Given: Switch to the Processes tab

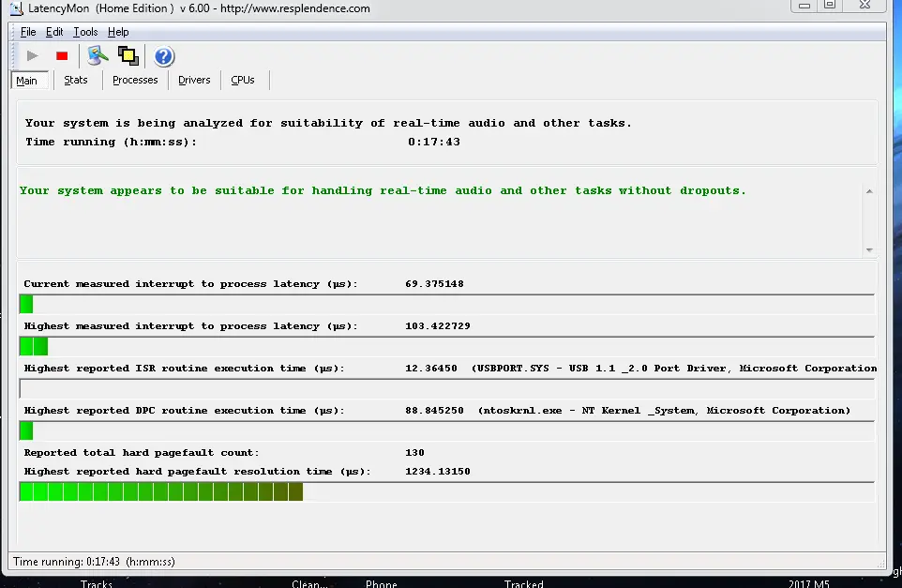Looking at the screenshot, I should pos(135,81).
